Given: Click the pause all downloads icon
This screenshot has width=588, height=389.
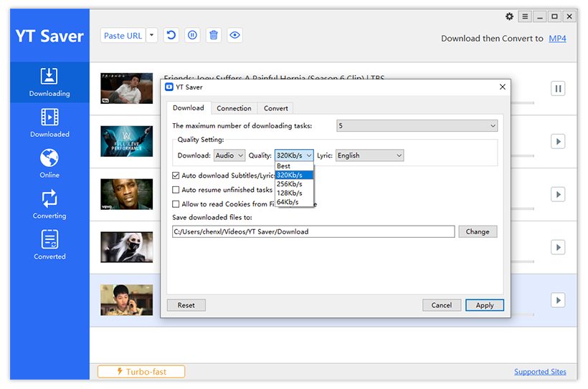Looking at the screenshot, I should click(x=192, y=35).
